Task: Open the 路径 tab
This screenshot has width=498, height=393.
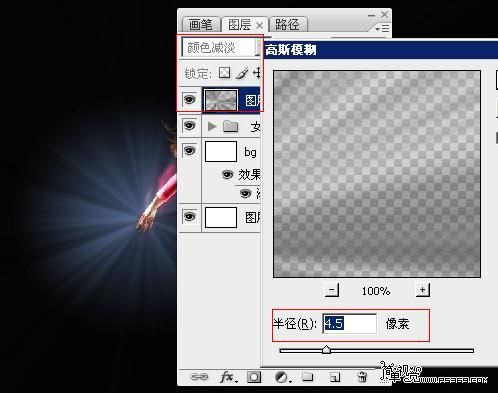Action: pyautogui.click(x=287, y=25)
